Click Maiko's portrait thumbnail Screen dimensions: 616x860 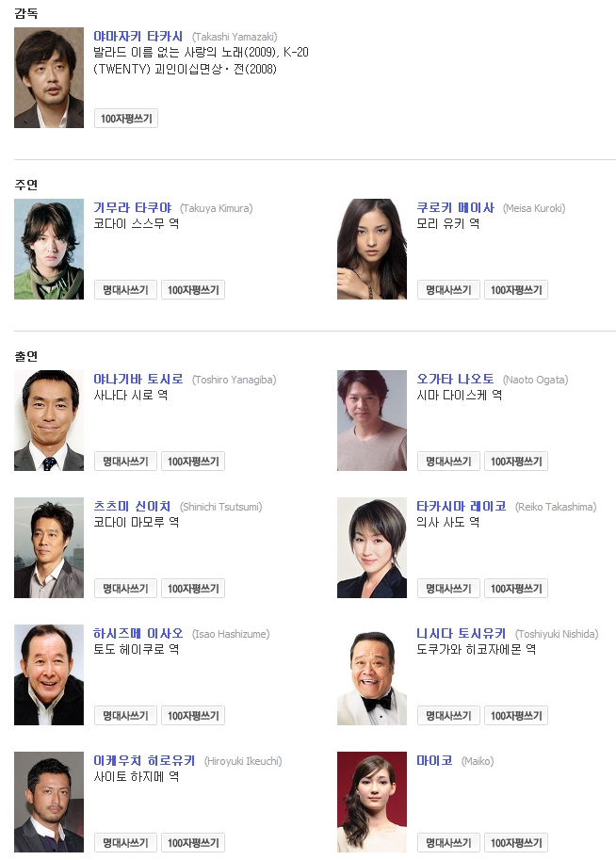(372, 802)
